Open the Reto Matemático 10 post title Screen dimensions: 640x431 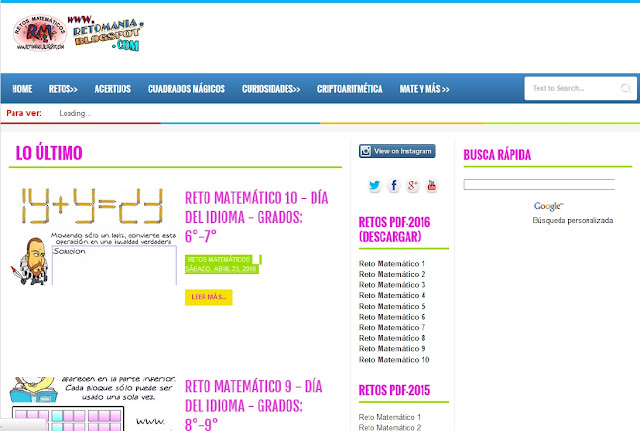coord(256,217)
